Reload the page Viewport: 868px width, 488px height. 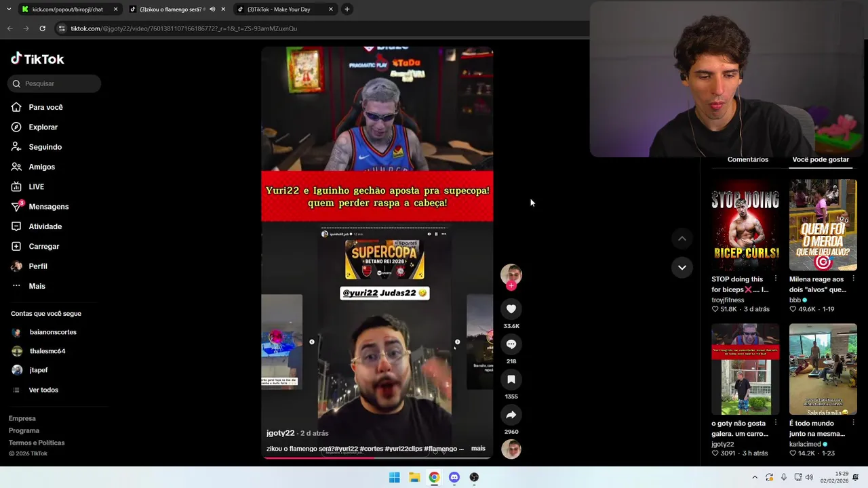pos(42,28)
